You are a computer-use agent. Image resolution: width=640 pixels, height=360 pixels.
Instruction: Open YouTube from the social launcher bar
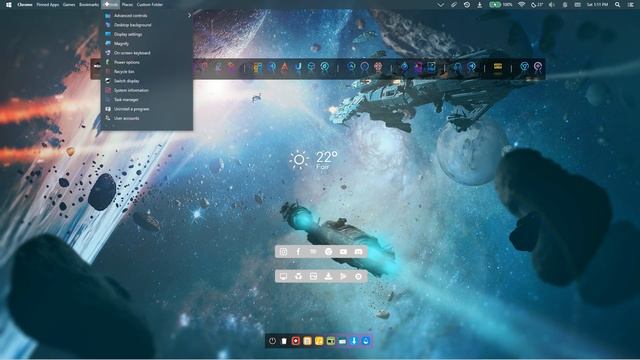click(x=343, y=252)
